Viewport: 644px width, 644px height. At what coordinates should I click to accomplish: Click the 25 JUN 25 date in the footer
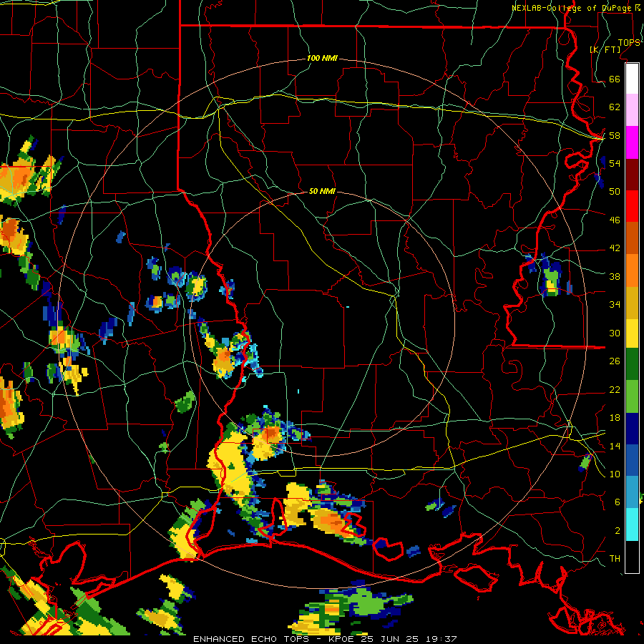tap(390, 639)
